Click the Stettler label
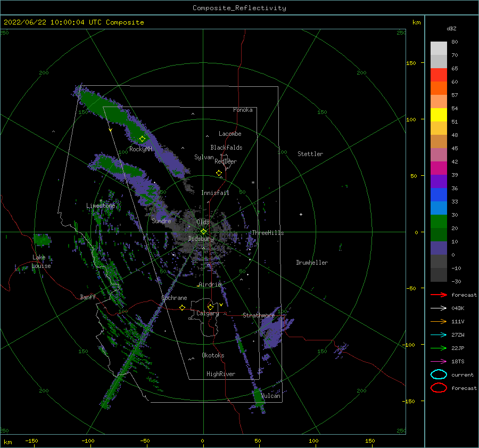The height and width of the screenshot is (448, 479). pyautogui.click(x=310, y=154)
